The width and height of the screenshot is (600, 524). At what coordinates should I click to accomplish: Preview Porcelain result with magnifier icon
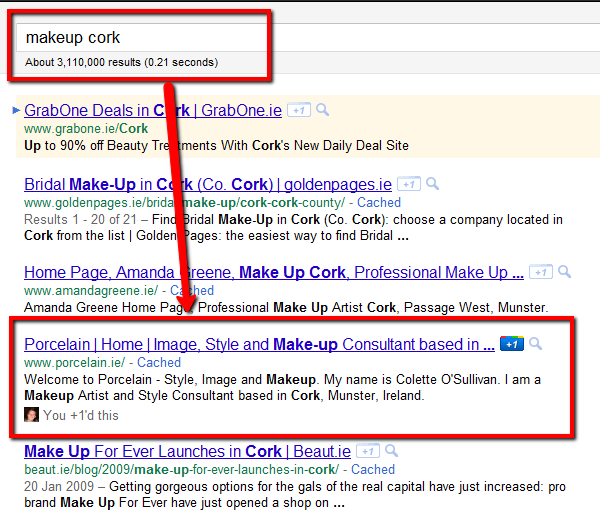pyautogui.click(x=535, y=344)
